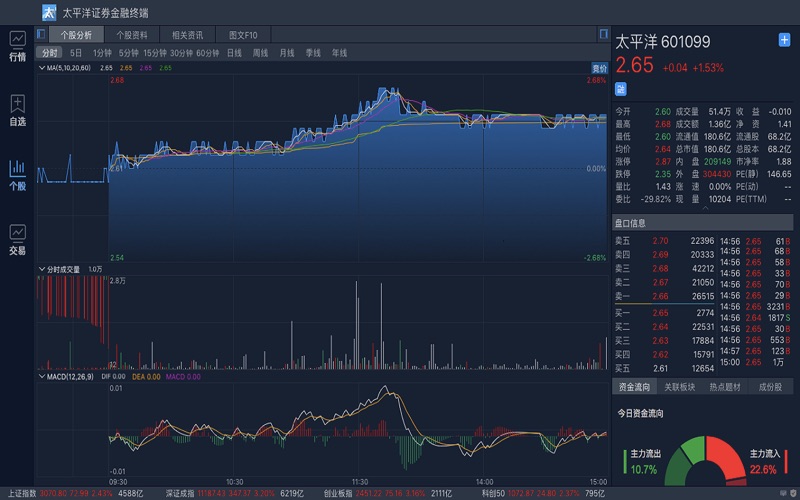Select the 5日 chart period

[76, 53]
